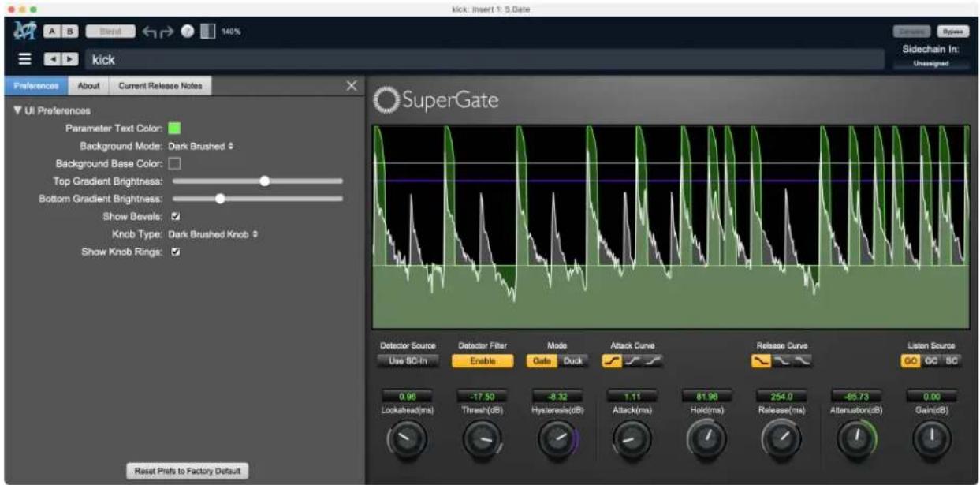980x485 pixels.
Task: Click the kick preset name field
Action: (485, 60)
